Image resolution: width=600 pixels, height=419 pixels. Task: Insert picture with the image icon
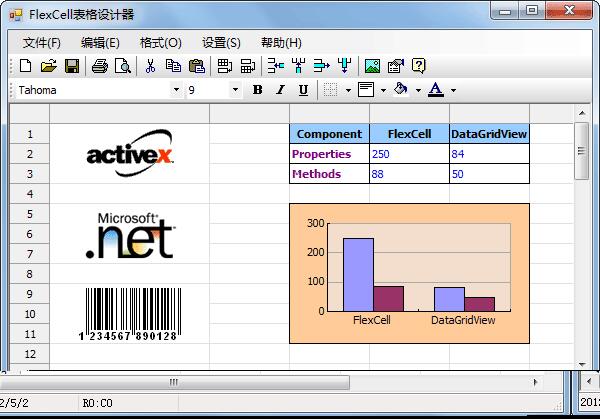[372, 66]
